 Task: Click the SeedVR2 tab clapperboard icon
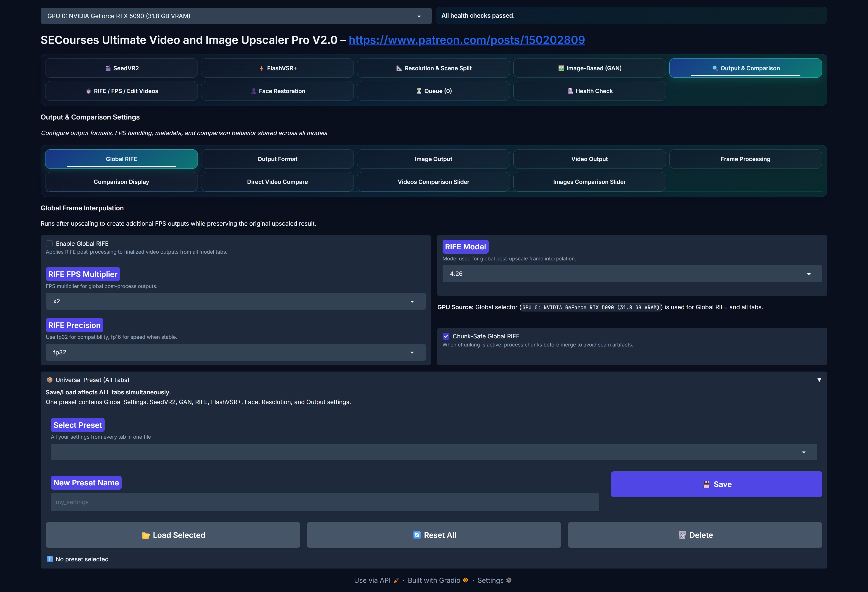coord(108,68)
